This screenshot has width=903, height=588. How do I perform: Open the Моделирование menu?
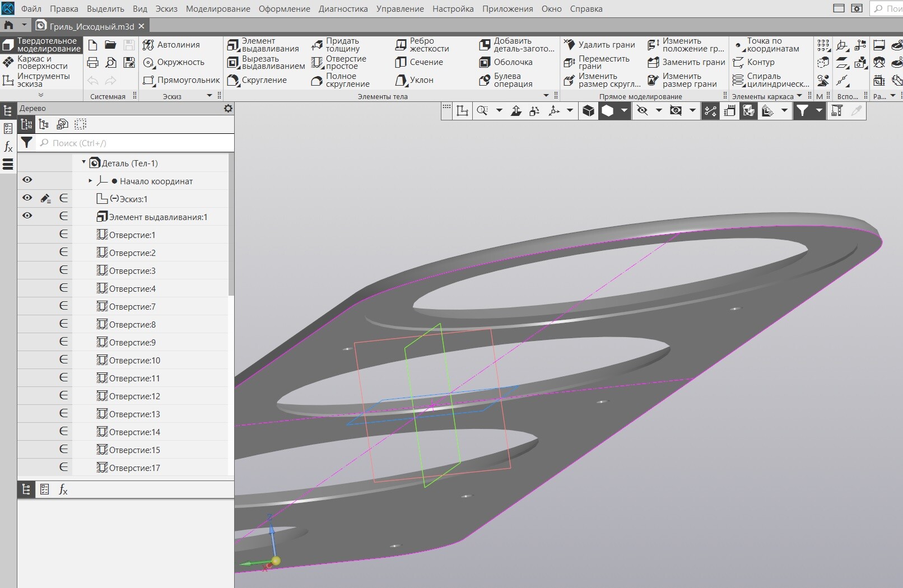[x=218, y=9]
